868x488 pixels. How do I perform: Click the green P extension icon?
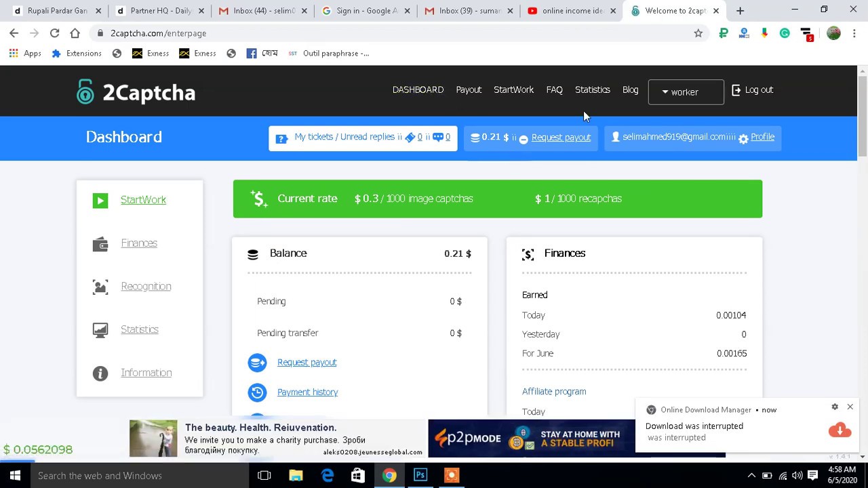tap(724, 33)
